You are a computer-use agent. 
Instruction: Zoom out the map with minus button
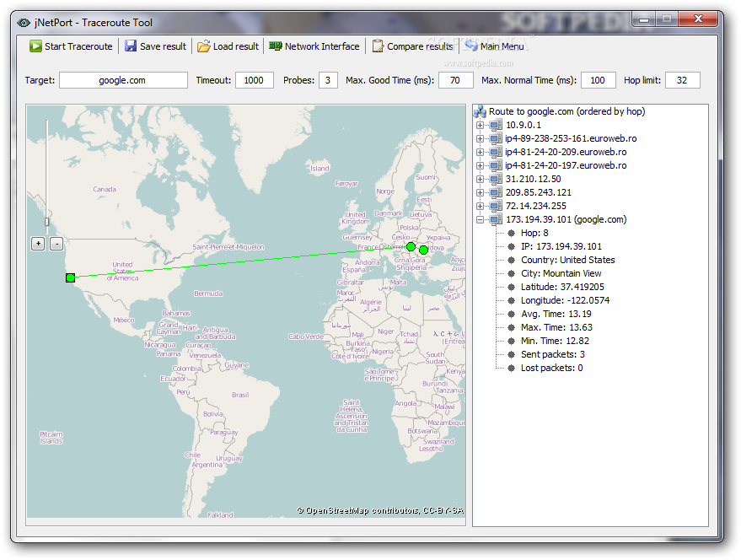[56, 244]
